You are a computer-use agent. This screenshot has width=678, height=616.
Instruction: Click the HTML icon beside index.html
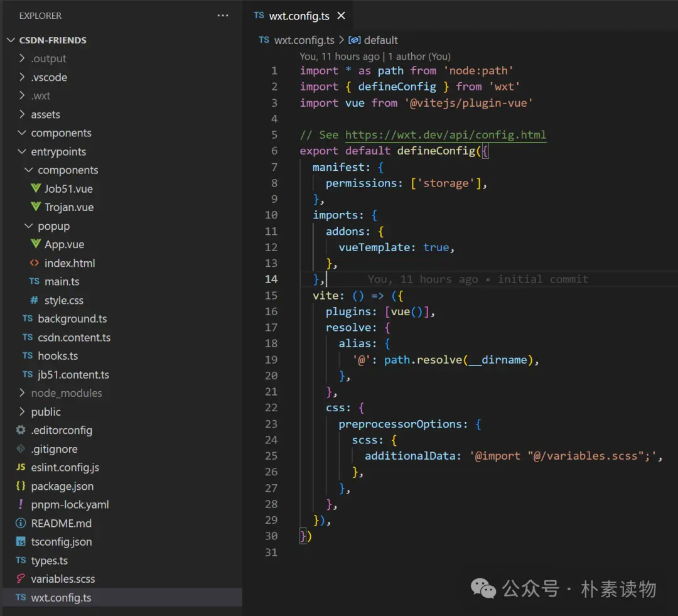[34, 263]
